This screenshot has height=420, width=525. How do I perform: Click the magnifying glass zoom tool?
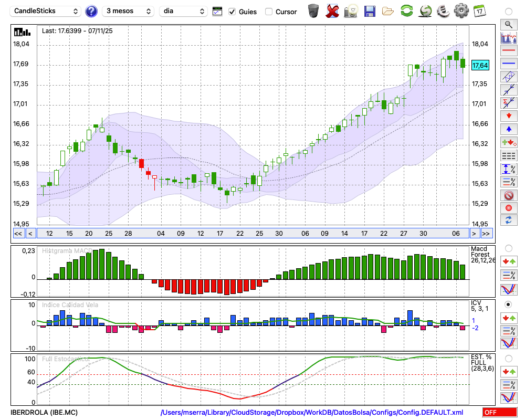(508, 24)
